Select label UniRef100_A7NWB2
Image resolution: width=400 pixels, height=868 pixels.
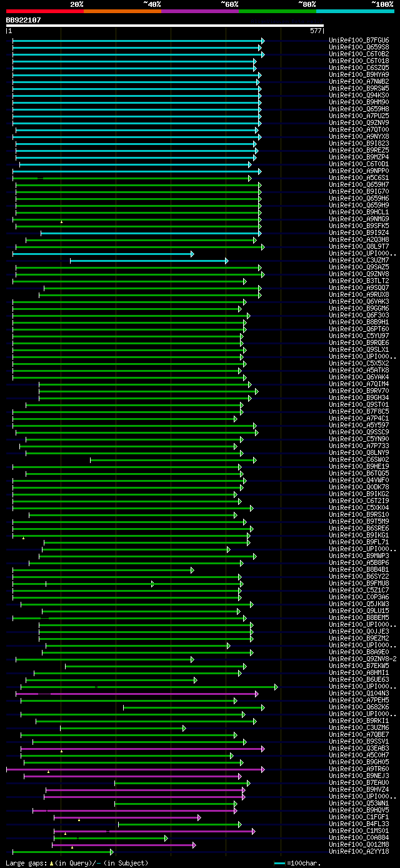359,82
